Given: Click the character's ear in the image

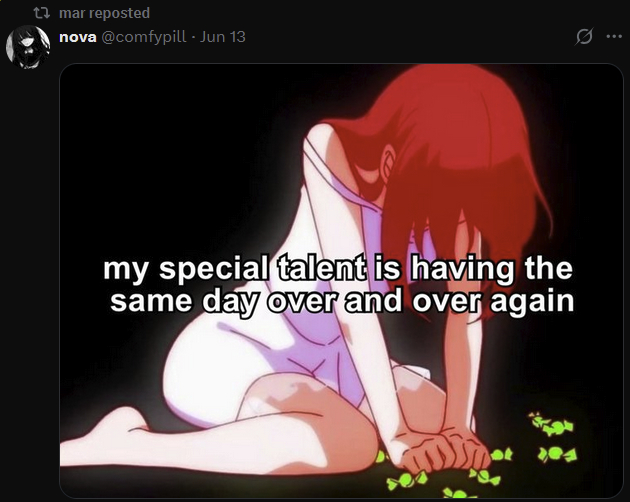Looking at the screenshot, I should click(x=389, y=161).
